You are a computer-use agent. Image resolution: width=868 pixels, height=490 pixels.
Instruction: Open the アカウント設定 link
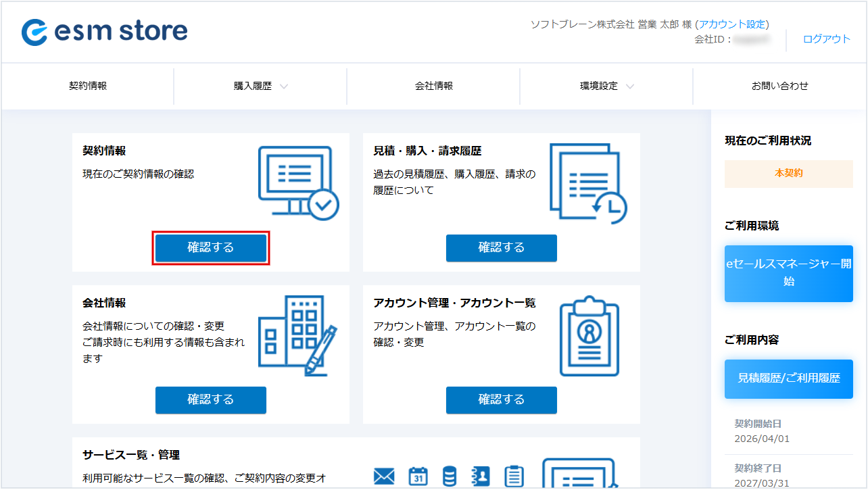(732, 24)
